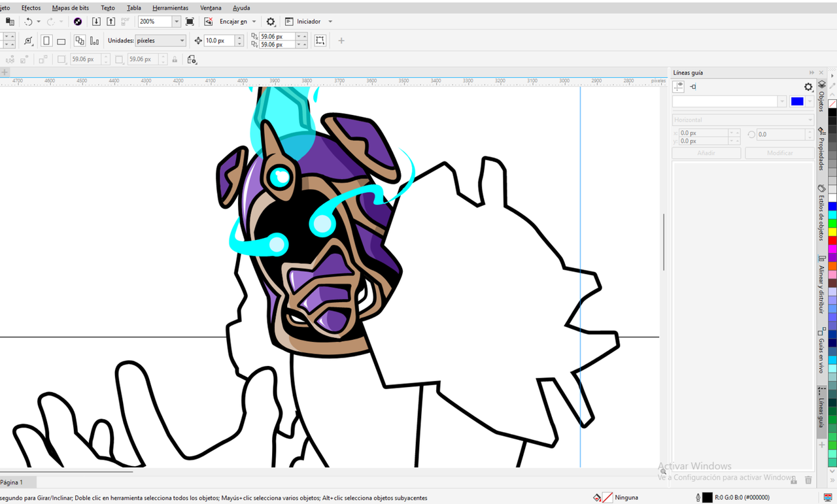The height and width of the screenshot is (504, 837).
Task: Click the palette eyedropper icon
Action: (x=832, y=86)
